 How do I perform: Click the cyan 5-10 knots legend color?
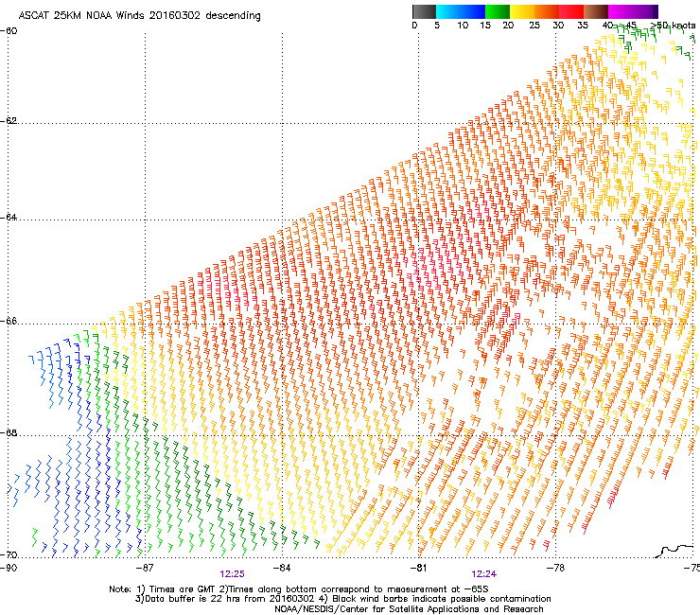pyautogui.click(x=448, y=11)
